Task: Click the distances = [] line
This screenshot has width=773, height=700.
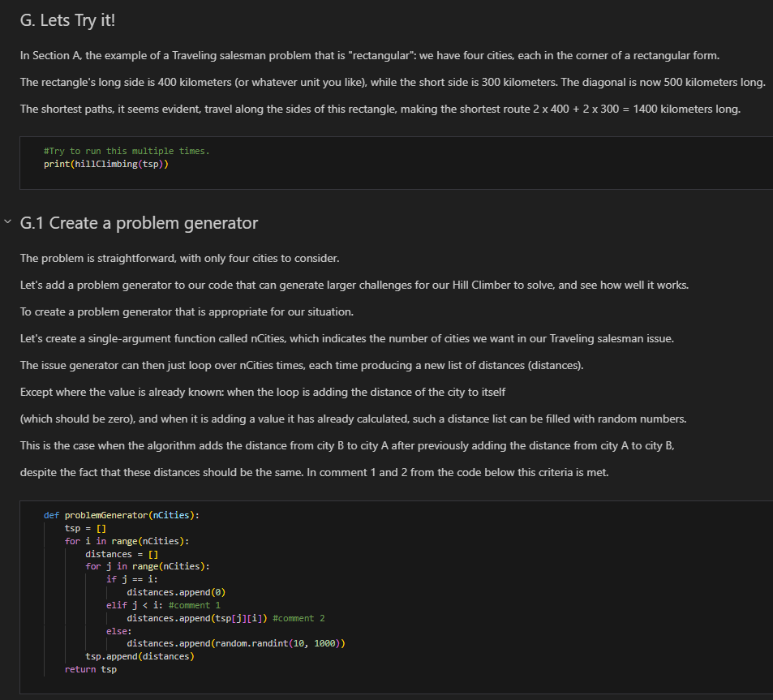Action: tap(122, 553)
